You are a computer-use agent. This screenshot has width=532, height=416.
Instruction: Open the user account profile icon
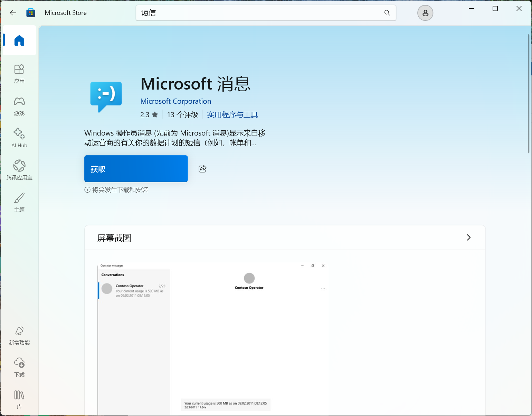tap(425, 13)
